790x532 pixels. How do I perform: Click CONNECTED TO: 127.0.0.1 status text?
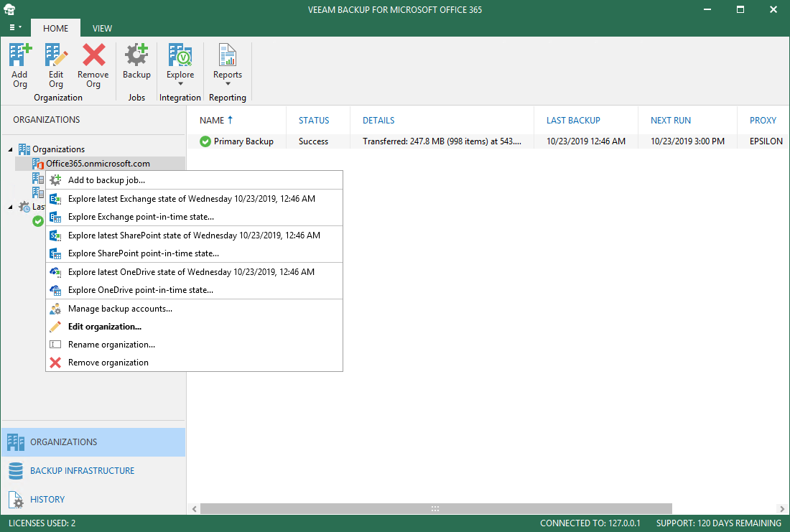click(590, 523)
